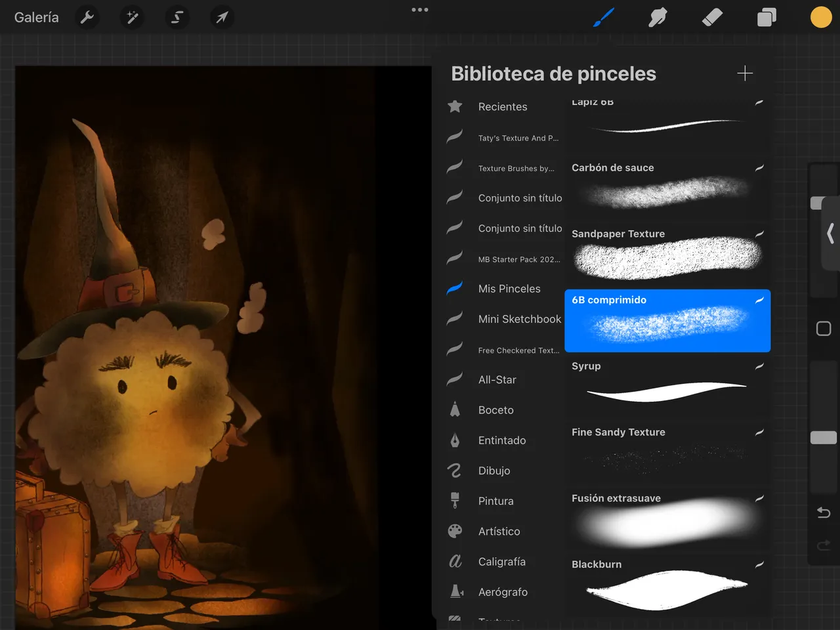Open the orange active color swatch

click(x=821, y=18)
